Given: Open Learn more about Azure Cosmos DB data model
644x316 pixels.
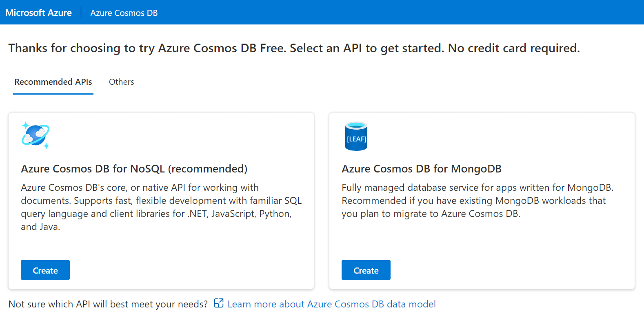Looking at the screenshot, I should tap(331, 304).
